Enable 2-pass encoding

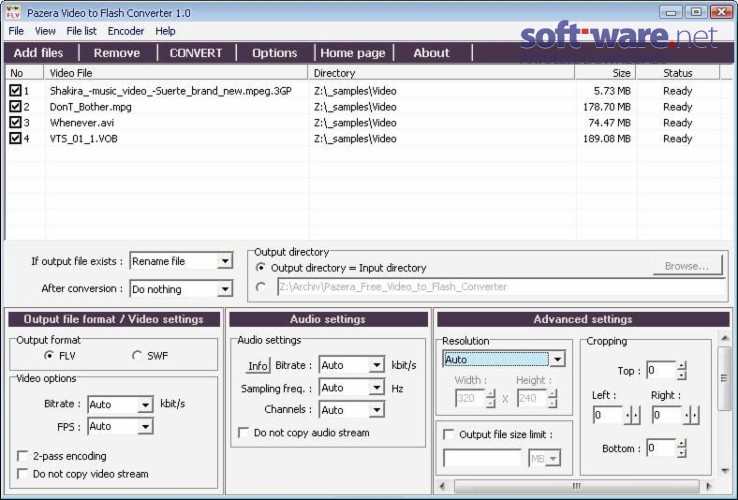22,456
